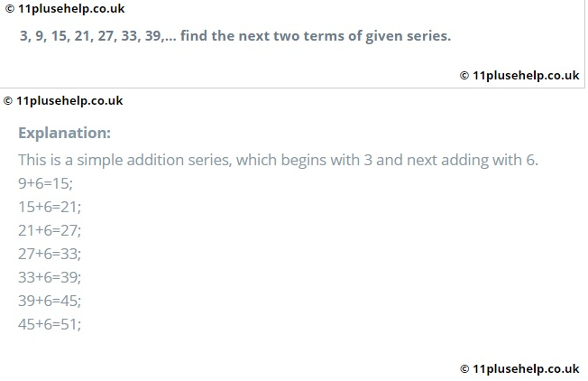Select the line 33+6=39

(50, 277)
